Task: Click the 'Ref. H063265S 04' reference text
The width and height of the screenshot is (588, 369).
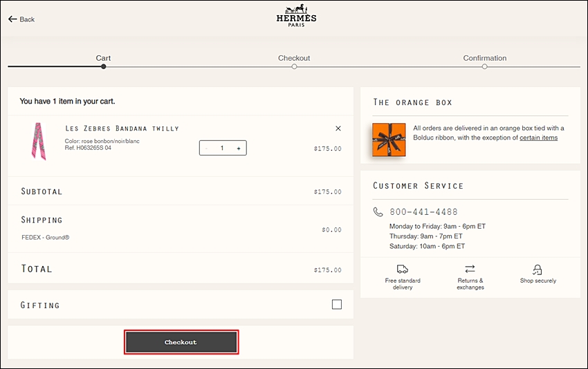Action: 88,148
